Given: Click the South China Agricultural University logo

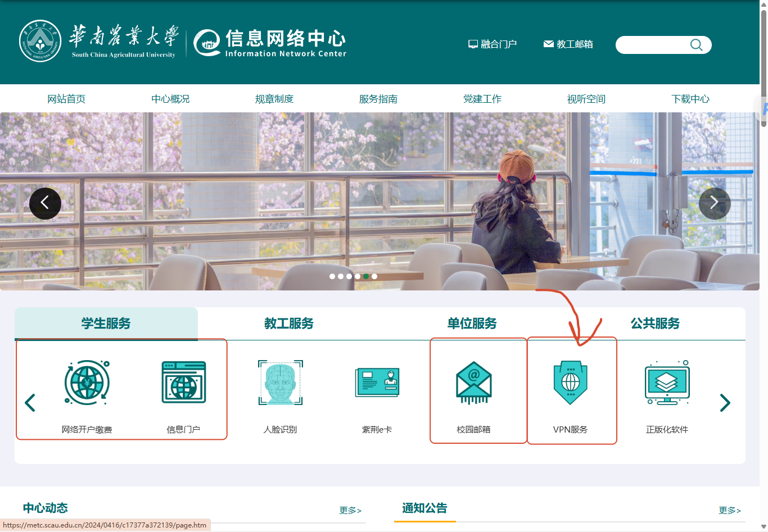Looking at the screenshot, I should pyautogui.click(x=98, y=41).
